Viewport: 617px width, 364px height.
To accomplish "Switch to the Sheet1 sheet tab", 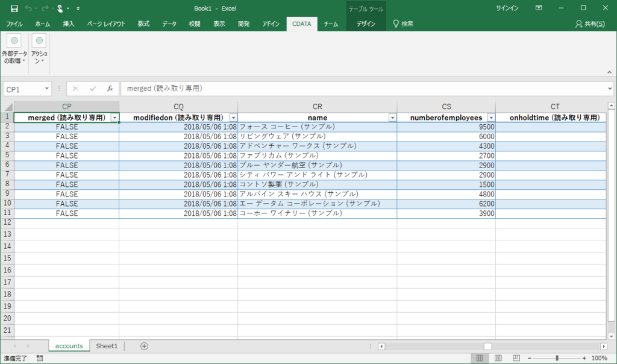I will (x=107, y=346).
